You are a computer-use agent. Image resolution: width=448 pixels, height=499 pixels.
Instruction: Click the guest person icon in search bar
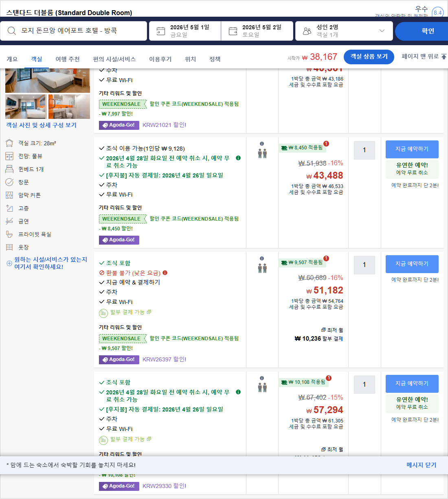[306, 30]
